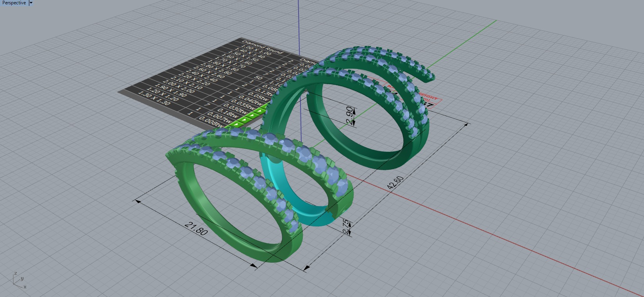Image resolution: width=644 pixels, height=297 pixels.
Task: Click the 2.10 X 2.10 table row
Action: (186, 83)
